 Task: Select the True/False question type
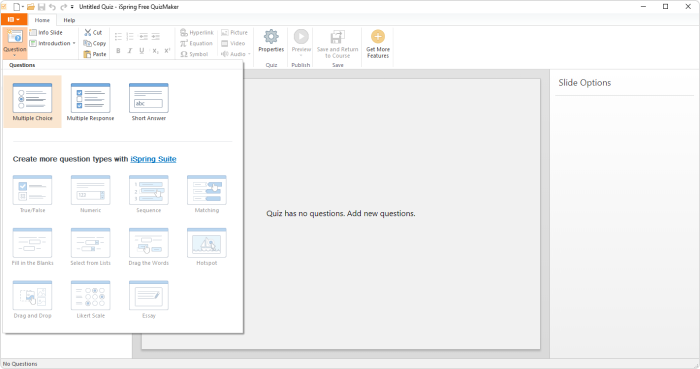pos(33,194)
